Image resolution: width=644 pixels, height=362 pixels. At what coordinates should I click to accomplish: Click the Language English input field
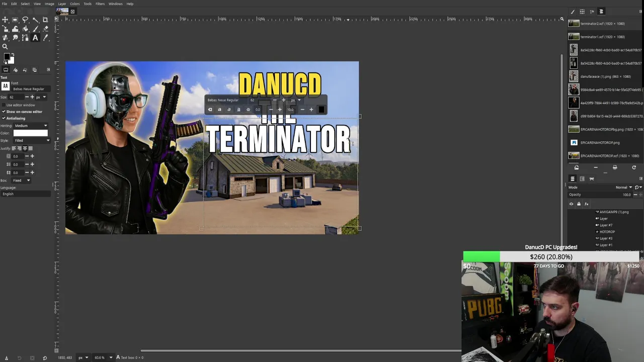pos(26,194)
